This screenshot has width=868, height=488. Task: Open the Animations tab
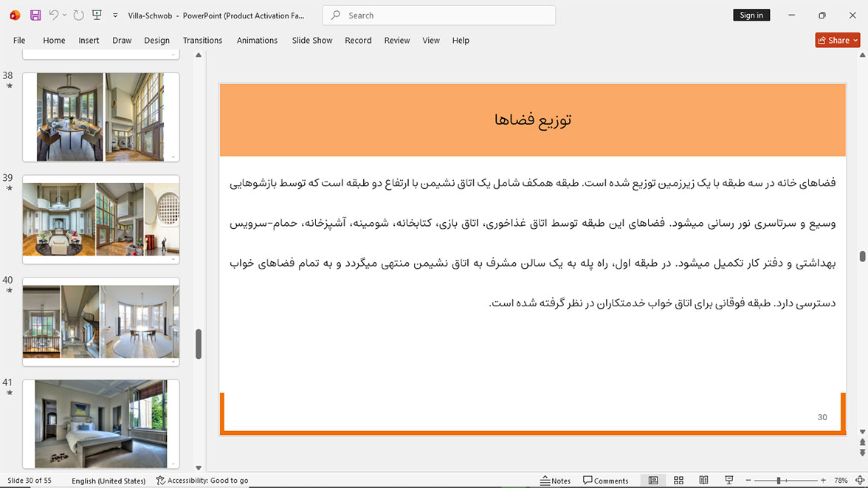tap(257, 41)
